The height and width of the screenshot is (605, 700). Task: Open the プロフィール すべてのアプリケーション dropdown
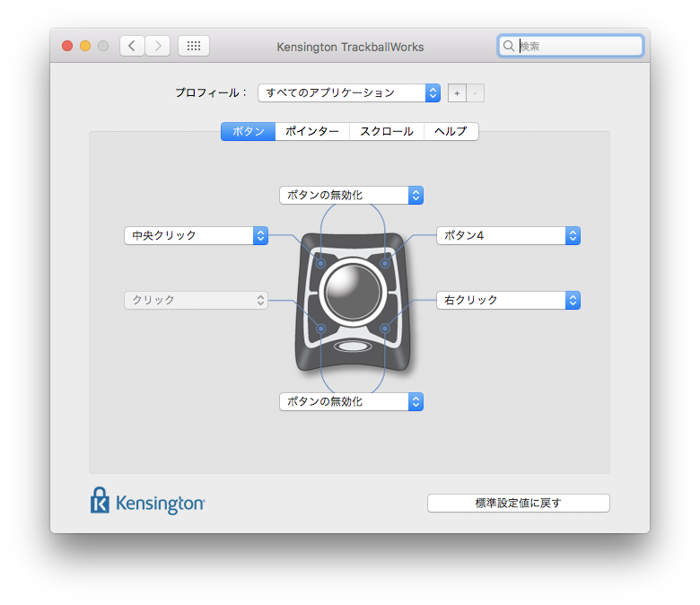pos(349,92)
